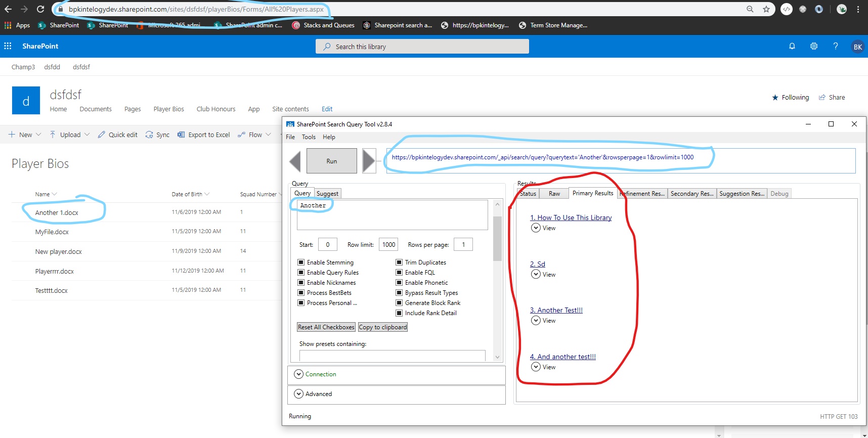
Task: Click Export to Excel icon
Action: 181,135
